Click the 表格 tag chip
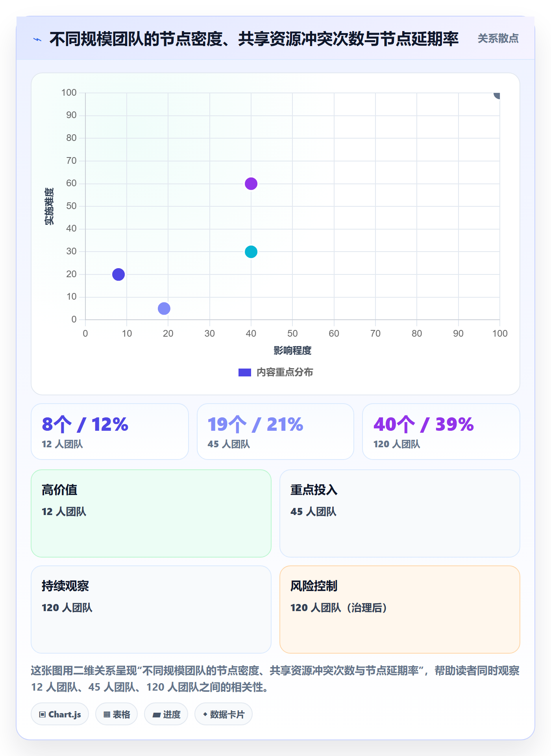Viewport: 551px width, 756px height. [116, 714]
